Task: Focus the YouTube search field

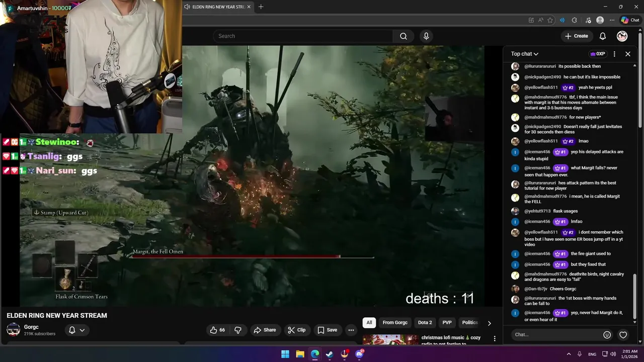Action: 303,36
